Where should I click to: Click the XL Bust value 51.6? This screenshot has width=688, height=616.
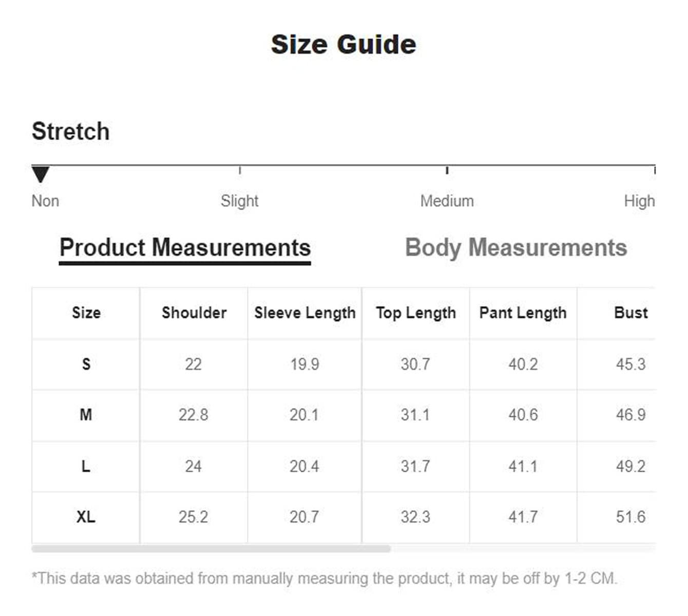point(630,516)
